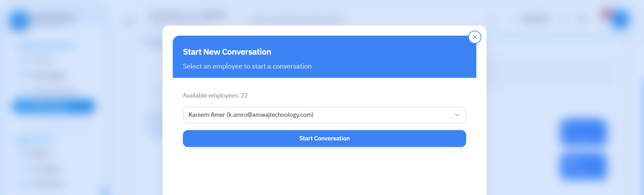
Task: Click the blurred round logo at top left
Action: pyautogui.click(x=19, y=21)
